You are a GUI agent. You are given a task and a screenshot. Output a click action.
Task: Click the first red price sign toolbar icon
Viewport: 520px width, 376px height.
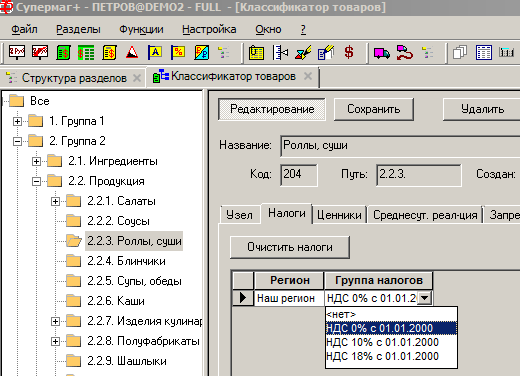tap(17, 53)
